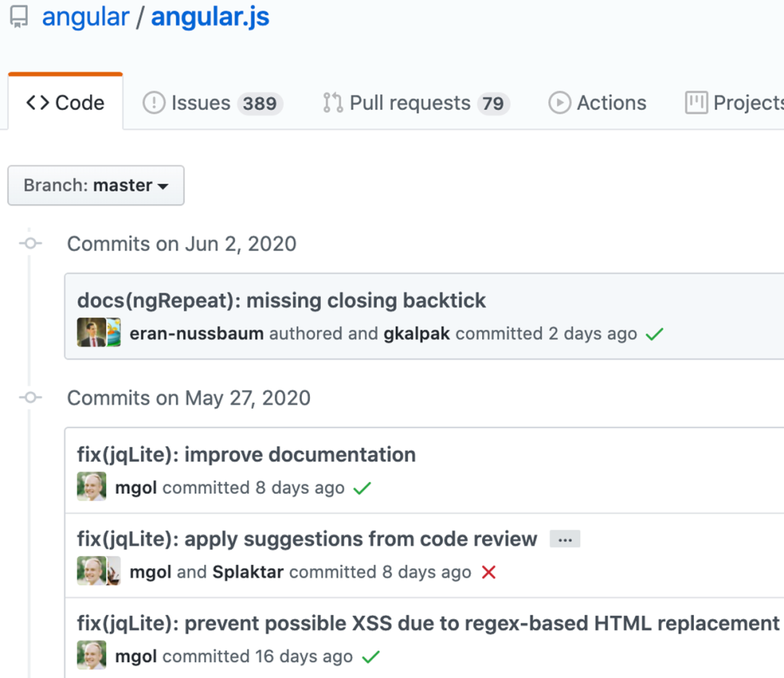
Task: Click text committed 2 days ago
Action: click(546, 333)
